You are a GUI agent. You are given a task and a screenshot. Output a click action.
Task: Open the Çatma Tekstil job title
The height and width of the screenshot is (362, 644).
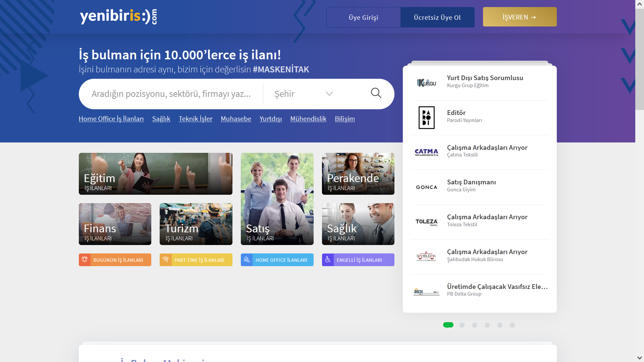tap(487, 147)
